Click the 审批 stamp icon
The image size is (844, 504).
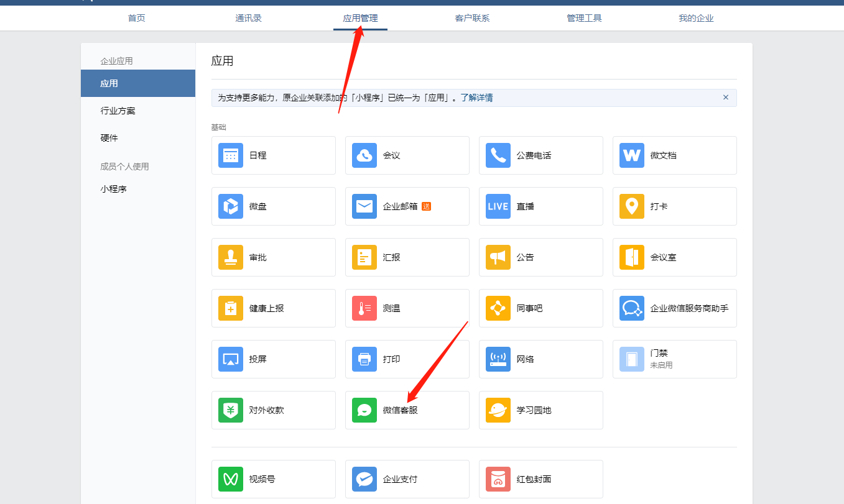(231, 257)
